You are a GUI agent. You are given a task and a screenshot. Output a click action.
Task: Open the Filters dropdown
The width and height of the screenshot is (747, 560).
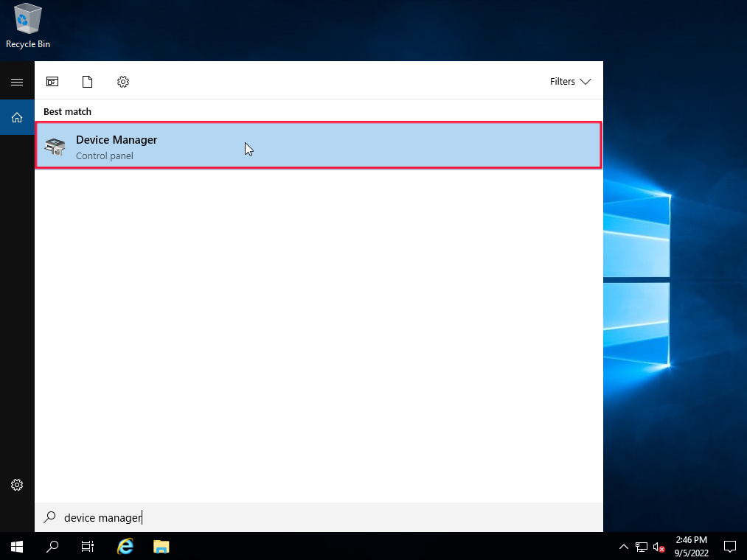(569, 81)
